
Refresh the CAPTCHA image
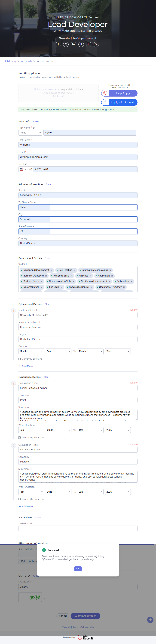click(44, 599)
